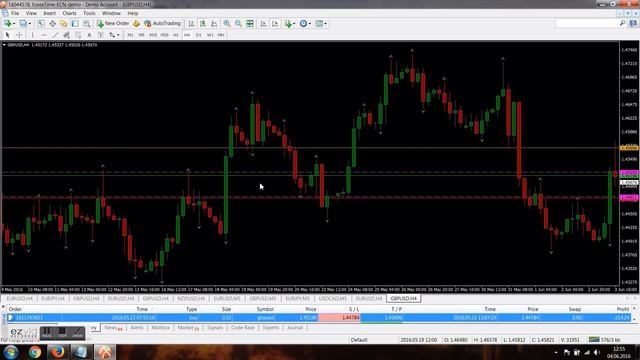
Task: Insert a Fibonacci retracement
Action: [x=78, y=35]
